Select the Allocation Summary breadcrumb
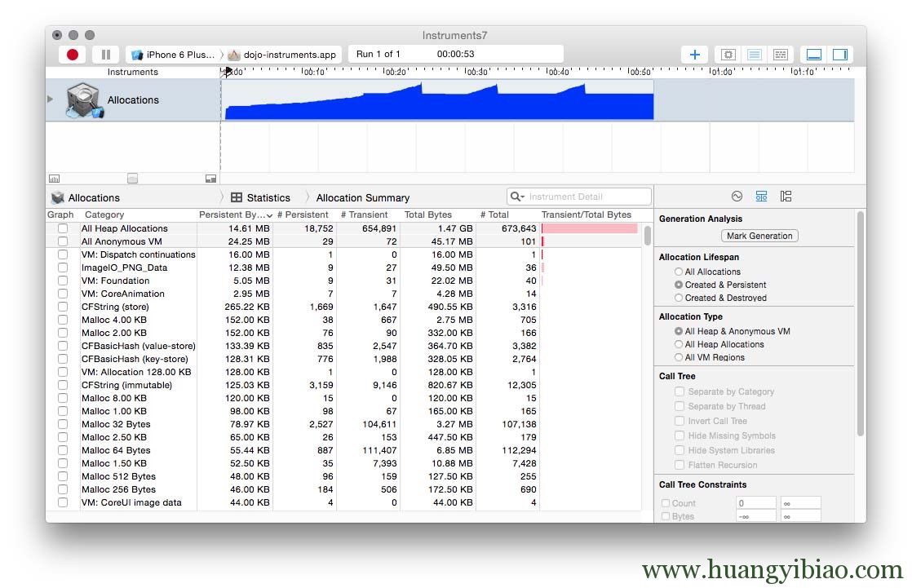This screenshot has width=912, height=588. click(x=363, y=197)
